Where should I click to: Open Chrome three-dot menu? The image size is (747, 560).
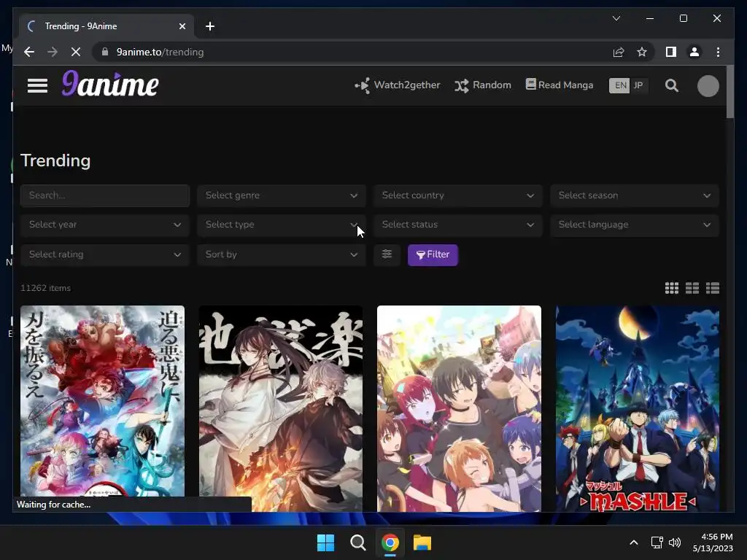[x=718, y=52]
